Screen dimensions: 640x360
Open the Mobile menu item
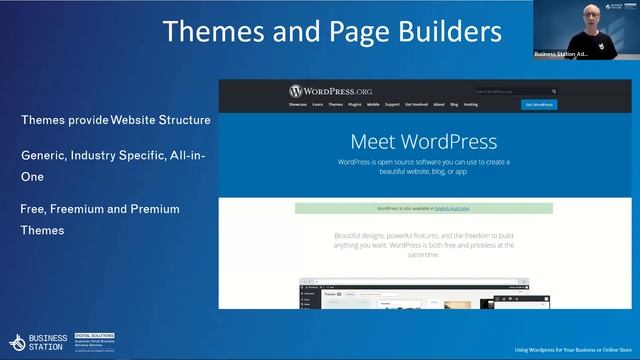click(373, 104)
